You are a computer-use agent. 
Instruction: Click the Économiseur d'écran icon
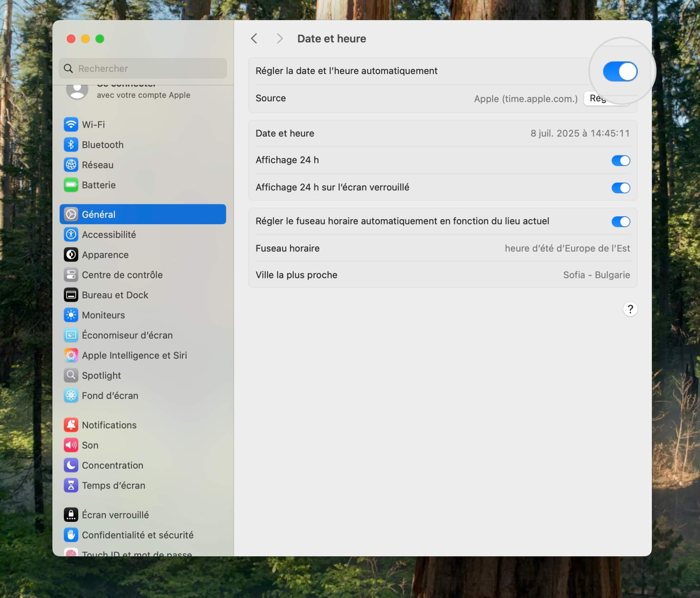click(x=71, y=335)
